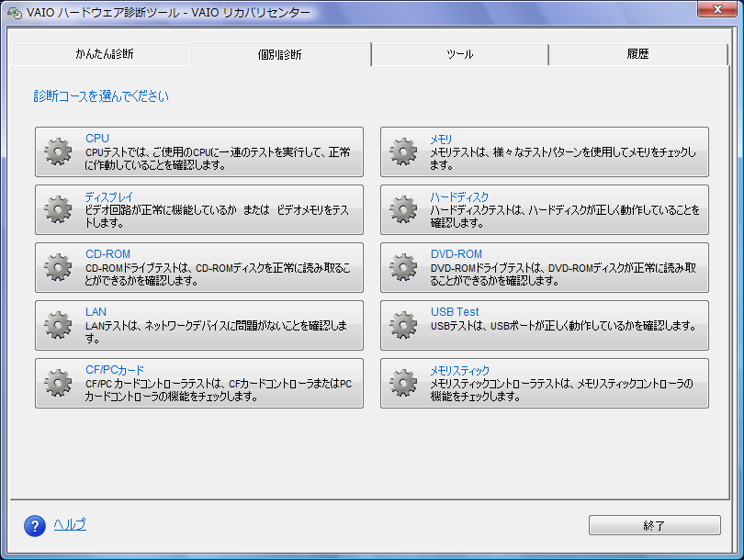Open the ツール tab
The image size is (744, 560).
point(460,54)
